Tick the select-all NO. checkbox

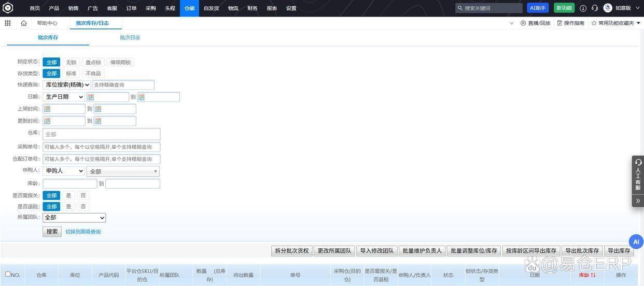(x=8, y=274)
